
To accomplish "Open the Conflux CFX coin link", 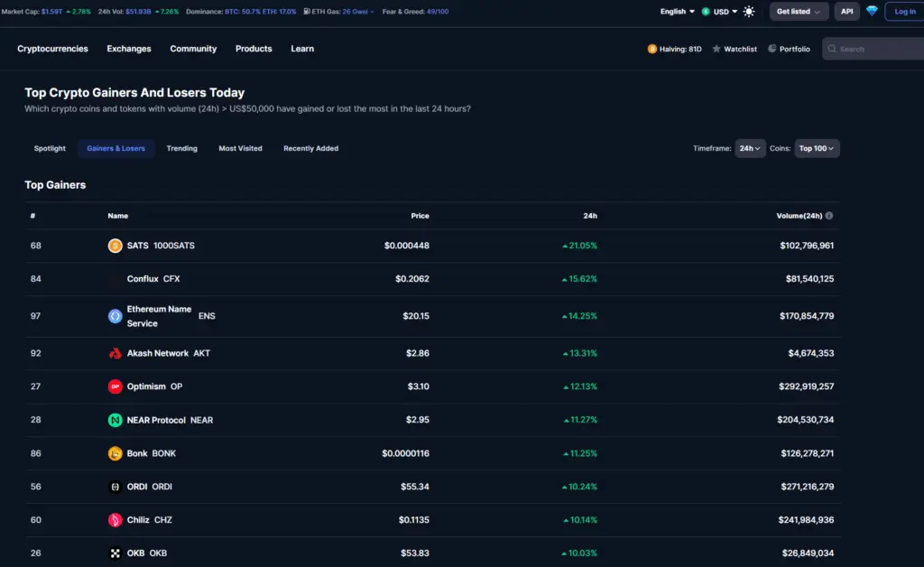I will tap(153, 279).
